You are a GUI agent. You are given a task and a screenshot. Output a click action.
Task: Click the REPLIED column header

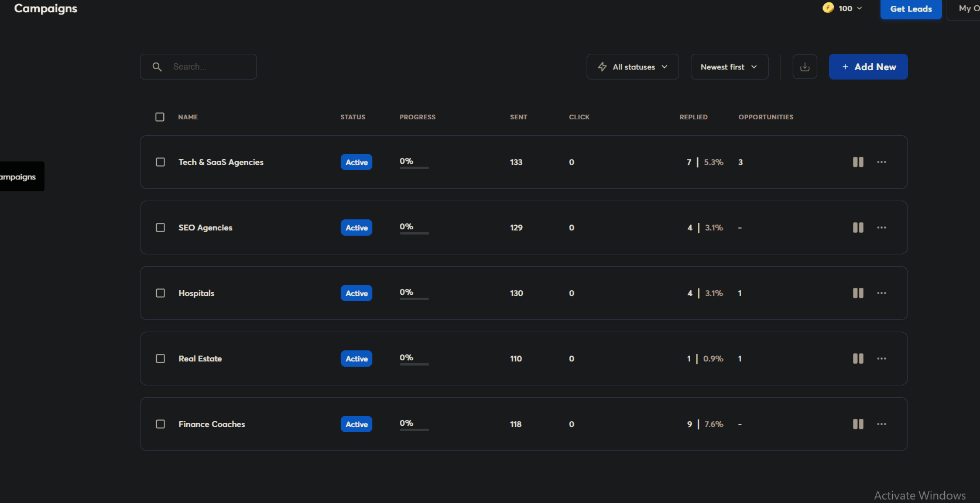point(694,117)
